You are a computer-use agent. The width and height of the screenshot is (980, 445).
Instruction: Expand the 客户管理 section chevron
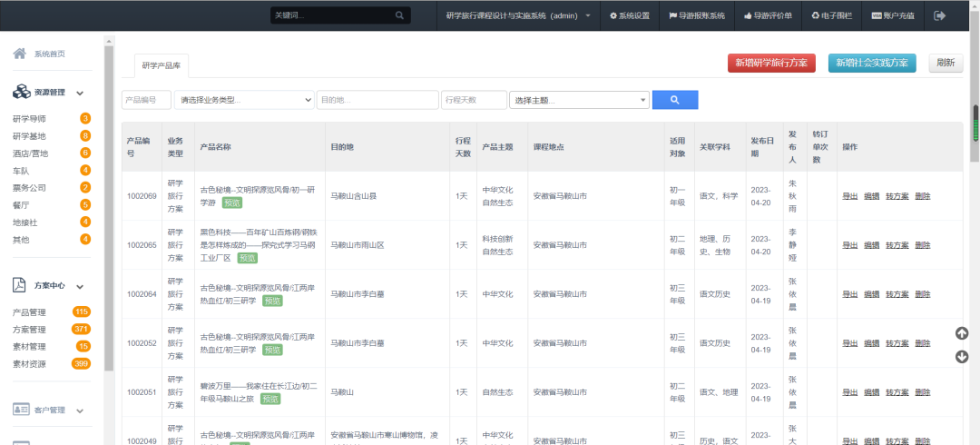coord(80,411)
